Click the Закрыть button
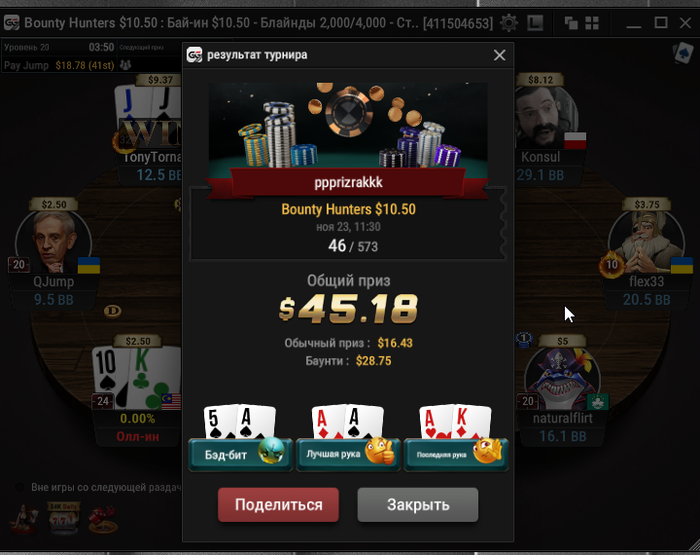 pyautogui.click(x=418, y=505)
